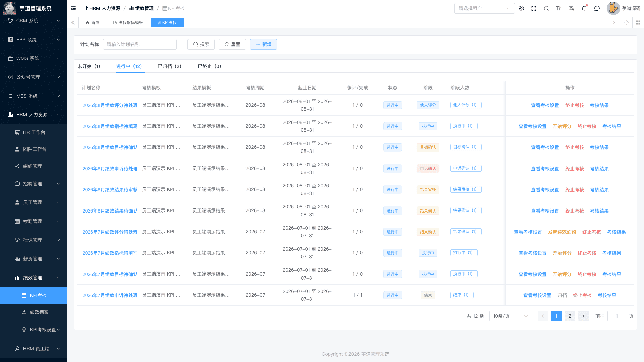
Task: Open the language translation icon
Action: [x=572, y=8]
